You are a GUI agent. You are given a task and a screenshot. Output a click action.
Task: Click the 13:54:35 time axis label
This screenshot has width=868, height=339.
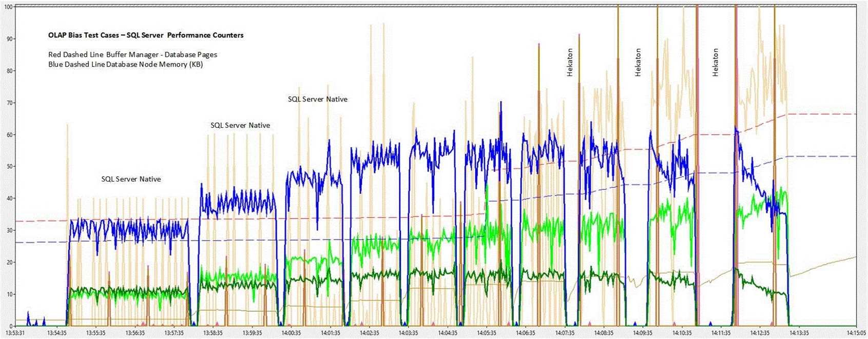pos(57,333)
